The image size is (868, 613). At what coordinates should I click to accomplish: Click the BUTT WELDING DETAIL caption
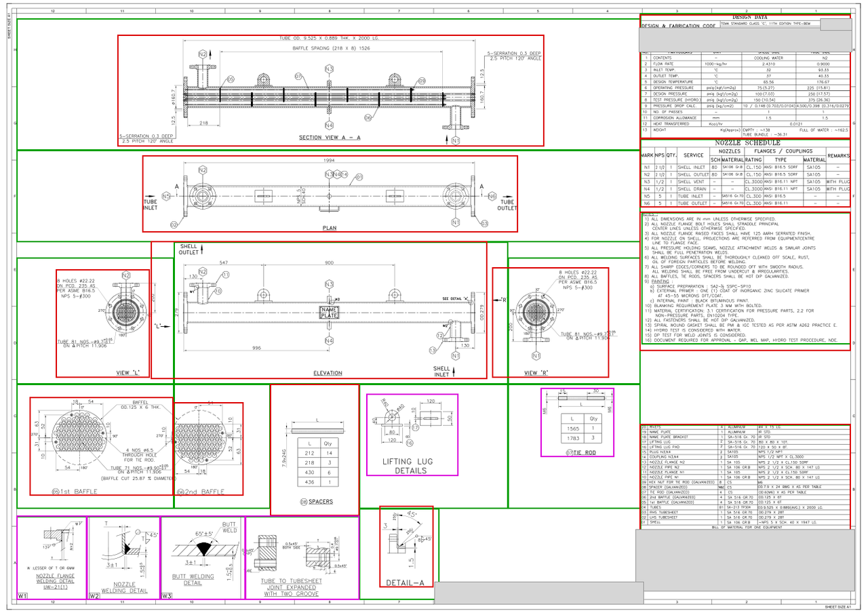(x=193, y=578)
